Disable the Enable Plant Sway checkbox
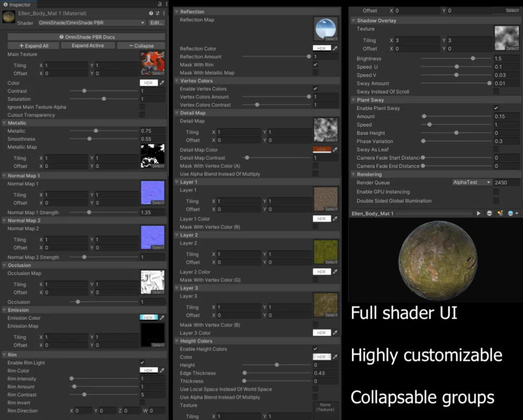523x420 pixels. [x=496, y=108]
